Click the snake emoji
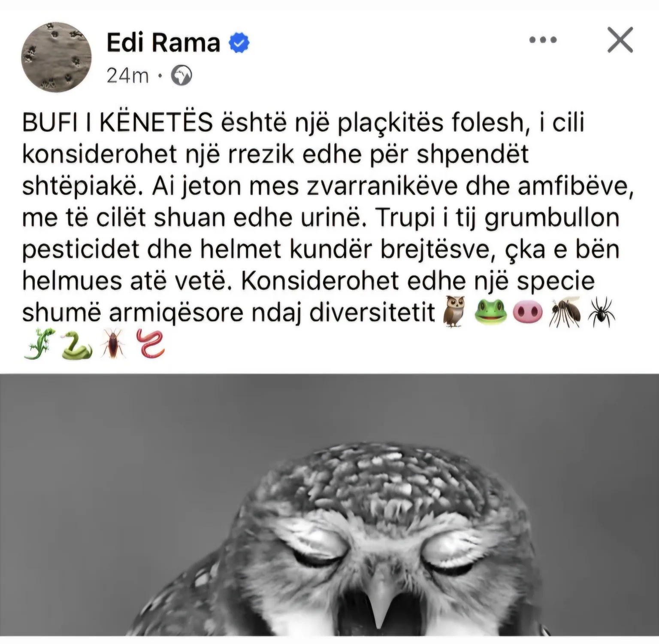 coord(76,344)
